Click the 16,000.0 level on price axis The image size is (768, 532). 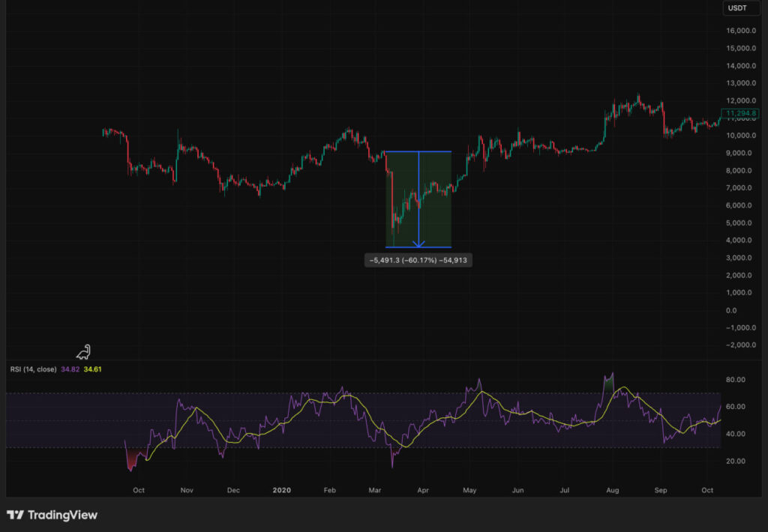(x=741, y=31)
